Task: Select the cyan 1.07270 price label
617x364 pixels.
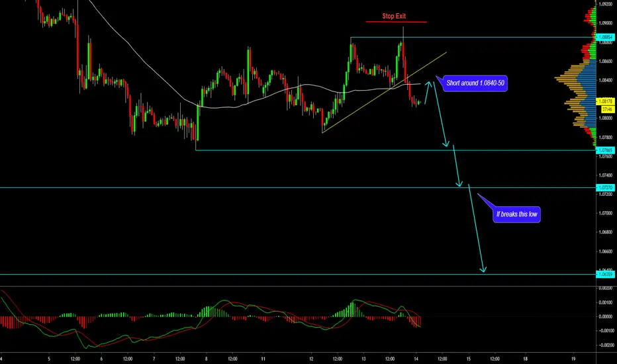Action: pos(606,188)
